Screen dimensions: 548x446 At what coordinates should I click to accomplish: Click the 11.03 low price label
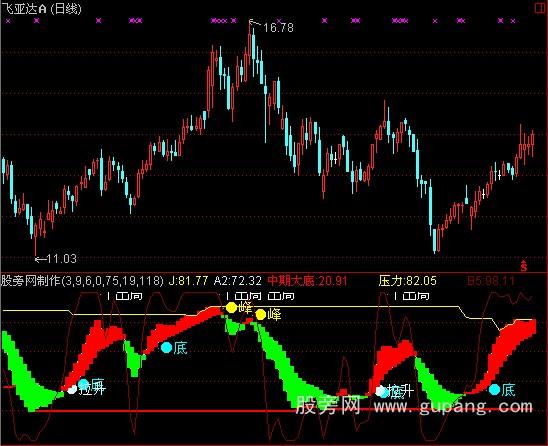[x=62, y=259]
